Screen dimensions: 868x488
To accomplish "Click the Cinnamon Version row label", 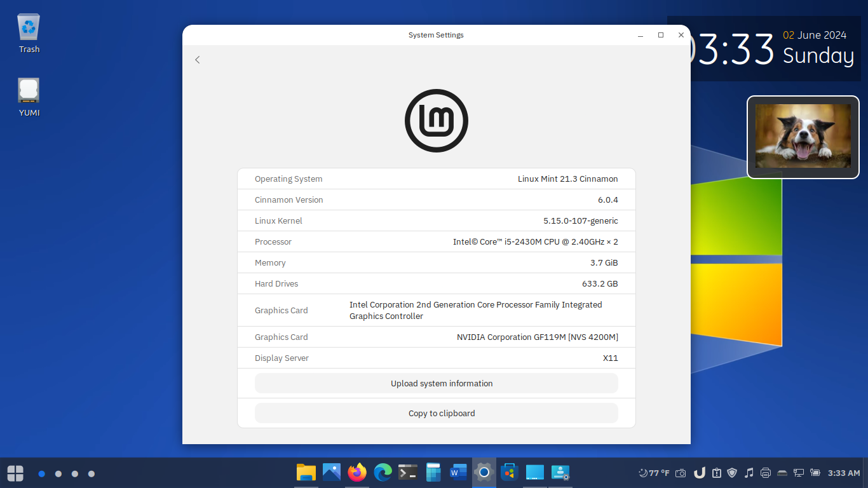I will [x=289, y=200].
